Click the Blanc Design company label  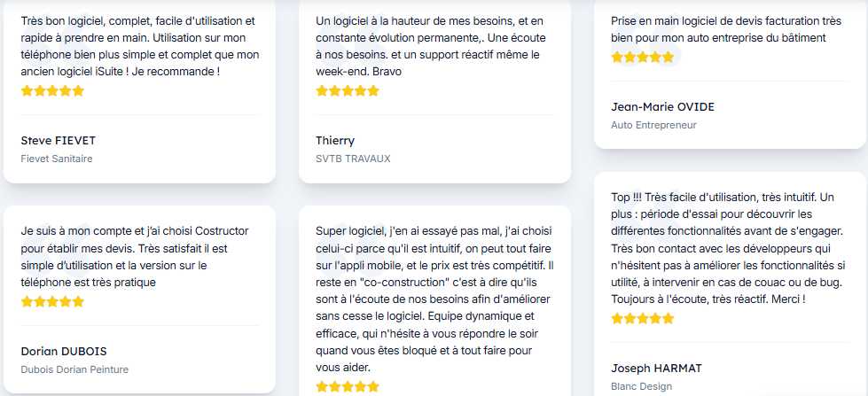[x=641, y=386]
